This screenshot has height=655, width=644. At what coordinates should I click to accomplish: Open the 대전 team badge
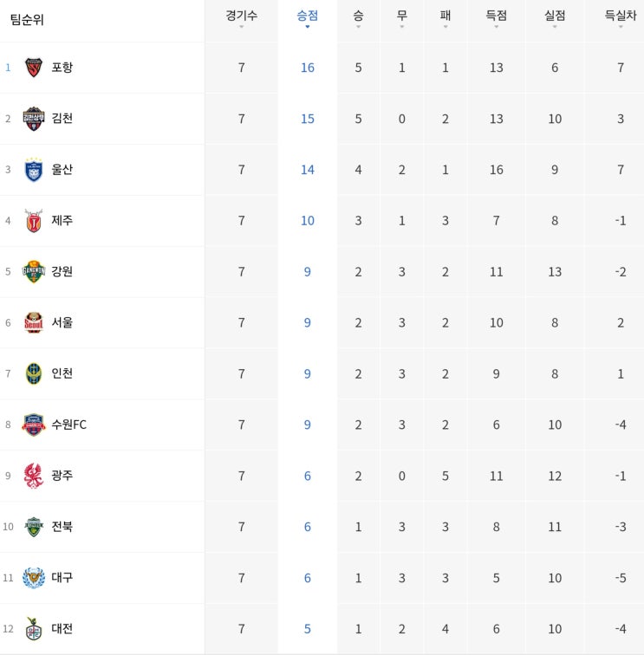34,629
